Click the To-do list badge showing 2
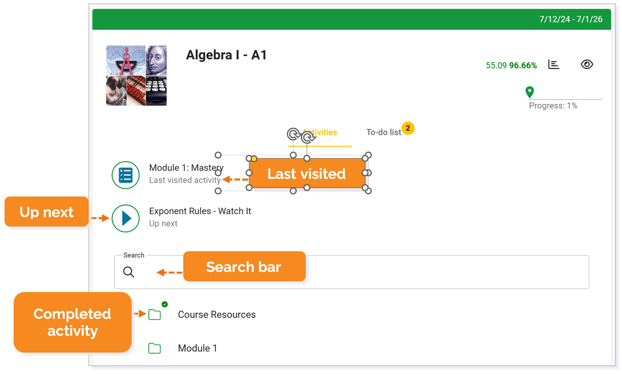Viewport: 622px width, 374px height. pyautogui.click(x=408, y=128)
